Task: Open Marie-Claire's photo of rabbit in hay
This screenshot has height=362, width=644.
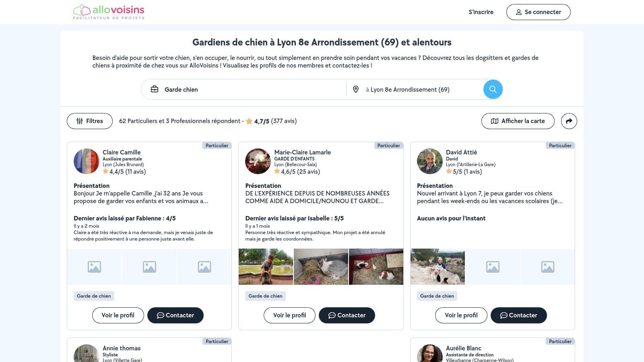Action: (321, 267)
